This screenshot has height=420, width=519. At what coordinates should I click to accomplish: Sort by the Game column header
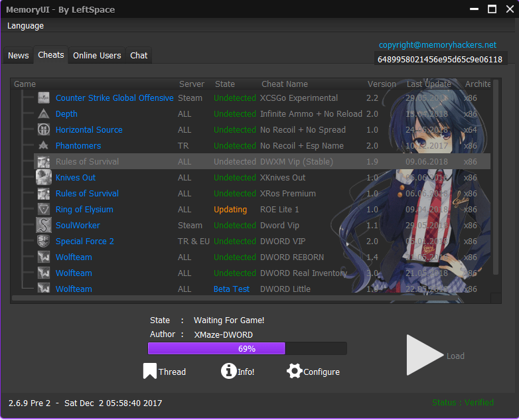point(25,84)
